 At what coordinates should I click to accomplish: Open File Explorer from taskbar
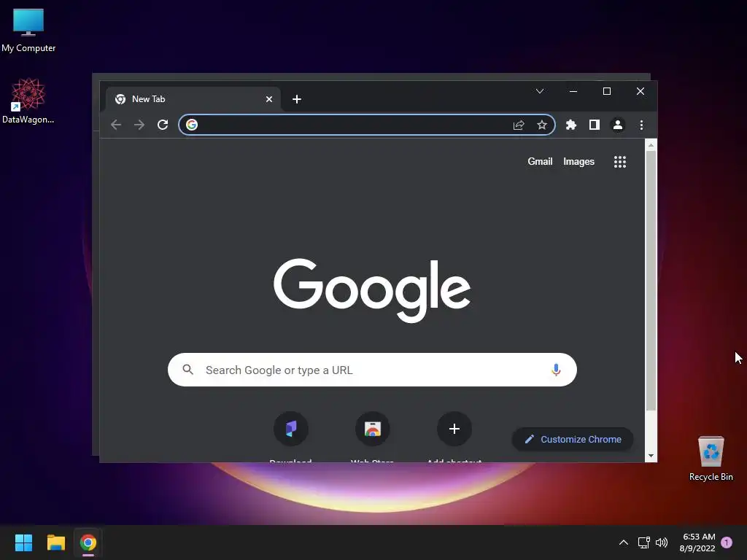pos(55,542)
